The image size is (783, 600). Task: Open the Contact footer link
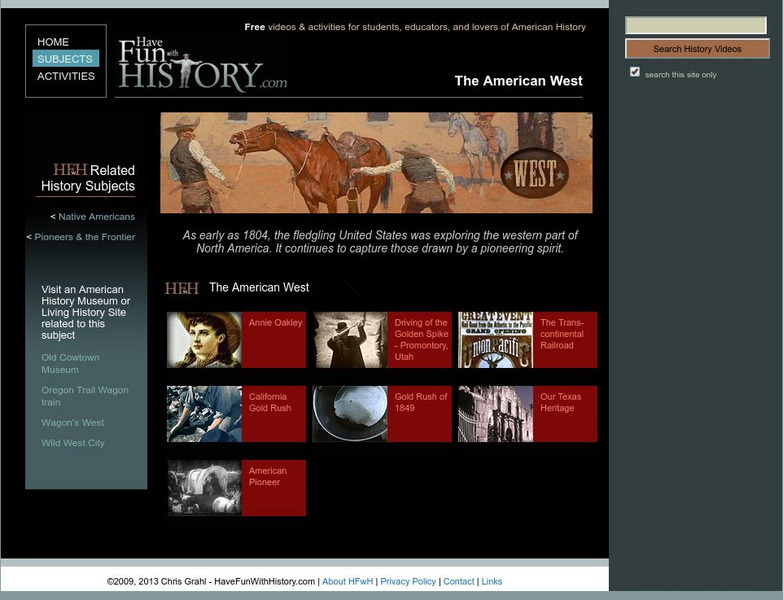(459, 582)
